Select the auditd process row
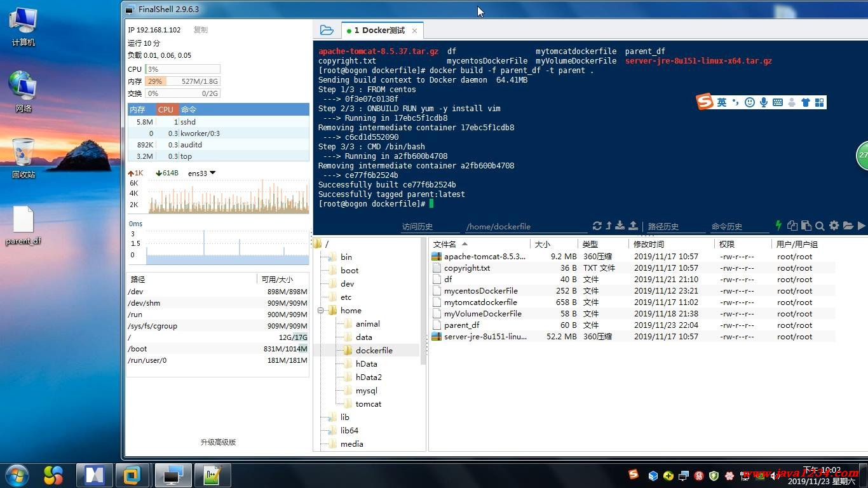 (x=219, y=144)
